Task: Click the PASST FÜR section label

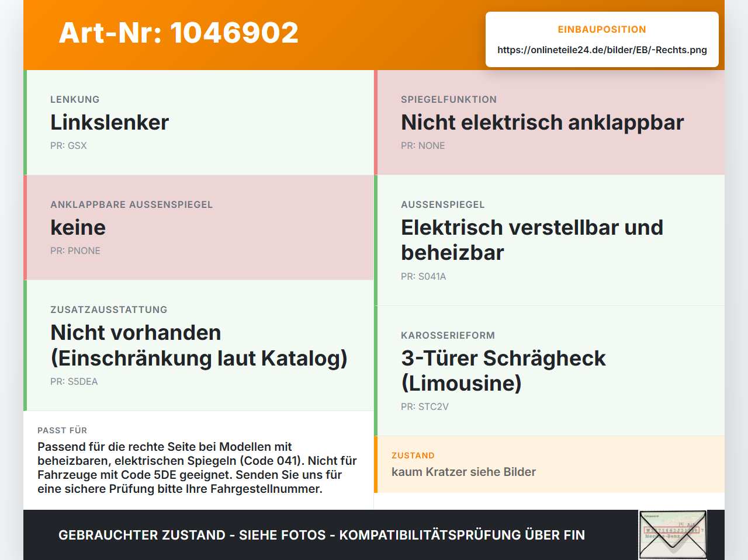Action: 62,430
